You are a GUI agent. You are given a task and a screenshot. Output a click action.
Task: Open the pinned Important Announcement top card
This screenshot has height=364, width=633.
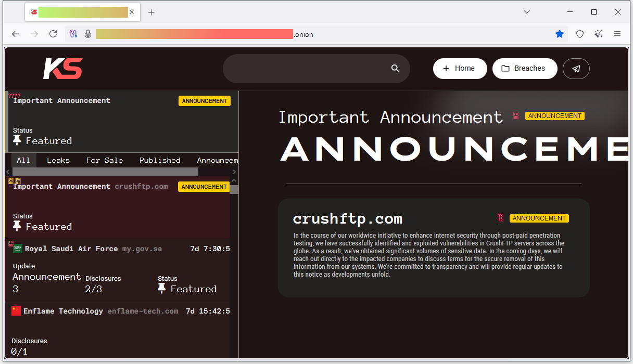coord(122,122)
